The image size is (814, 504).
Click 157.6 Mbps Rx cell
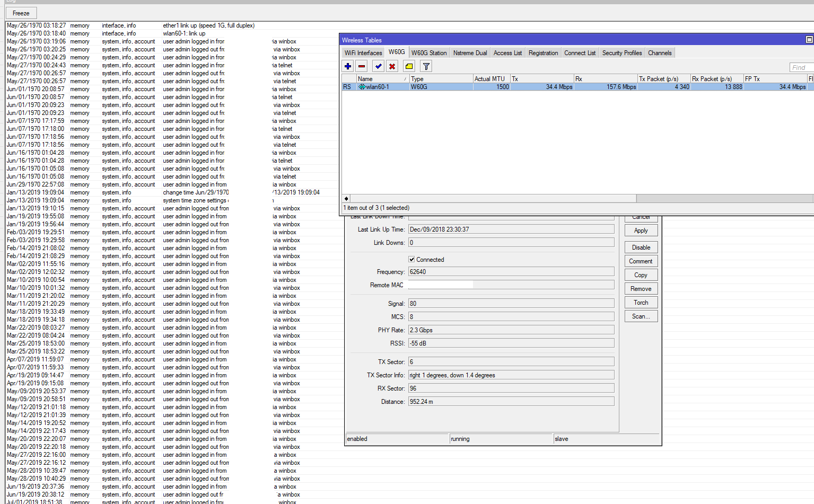(x=606, y=87)
